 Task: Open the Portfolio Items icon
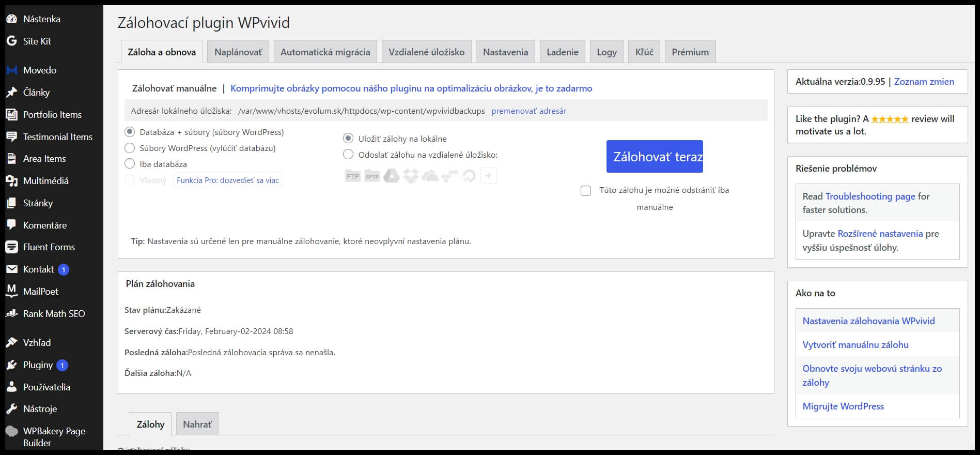click(x=11, y=115)
